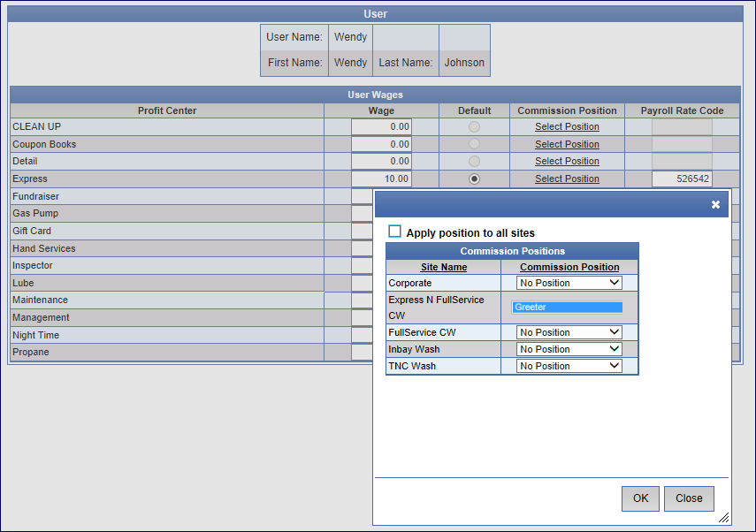Viewport: 756px width, 532px height.
Task: Sort by Site Name column header
Action: [x=443, y=267]
